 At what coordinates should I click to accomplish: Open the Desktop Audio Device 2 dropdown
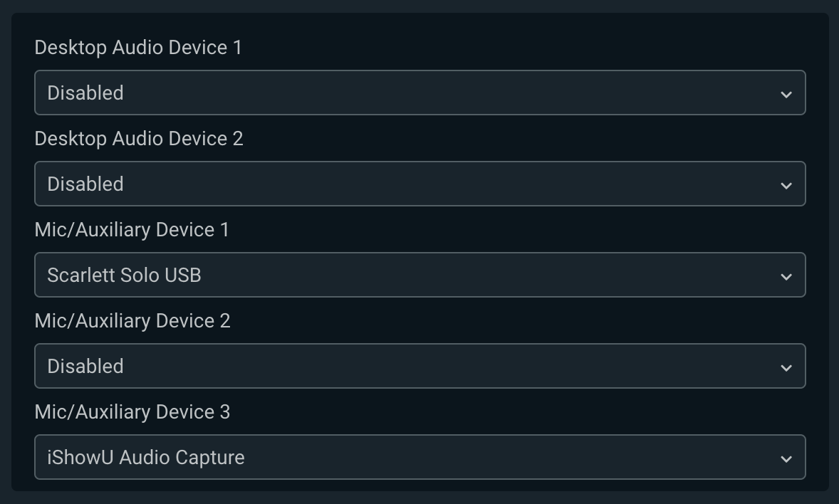point(420,184)
